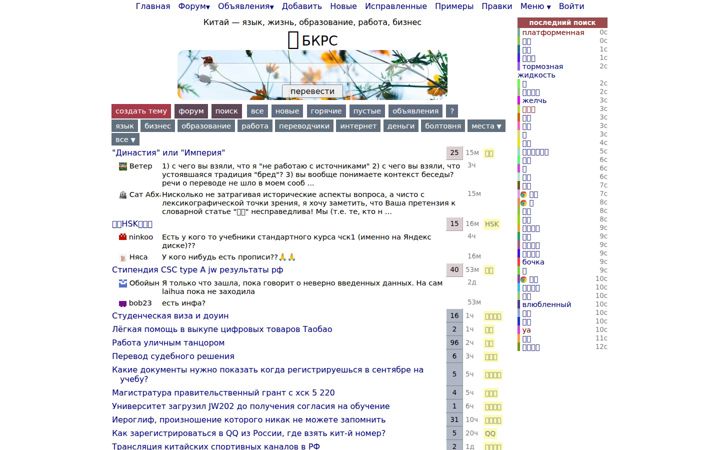720x450 pixels.
Task: Click the Войти login link
Action: click(571, 6)
